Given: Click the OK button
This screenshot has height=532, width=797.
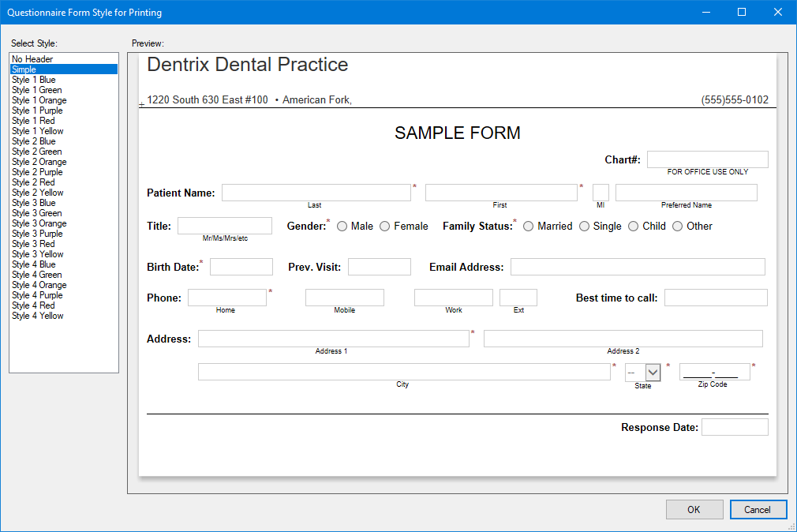Looking at the screenshot, I should [694, 510].
